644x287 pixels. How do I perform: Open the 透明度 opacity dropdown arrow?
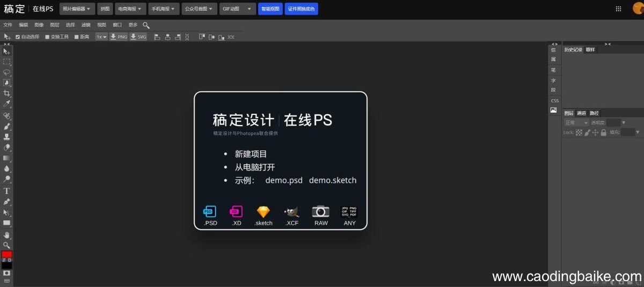(x=624, y=123)
